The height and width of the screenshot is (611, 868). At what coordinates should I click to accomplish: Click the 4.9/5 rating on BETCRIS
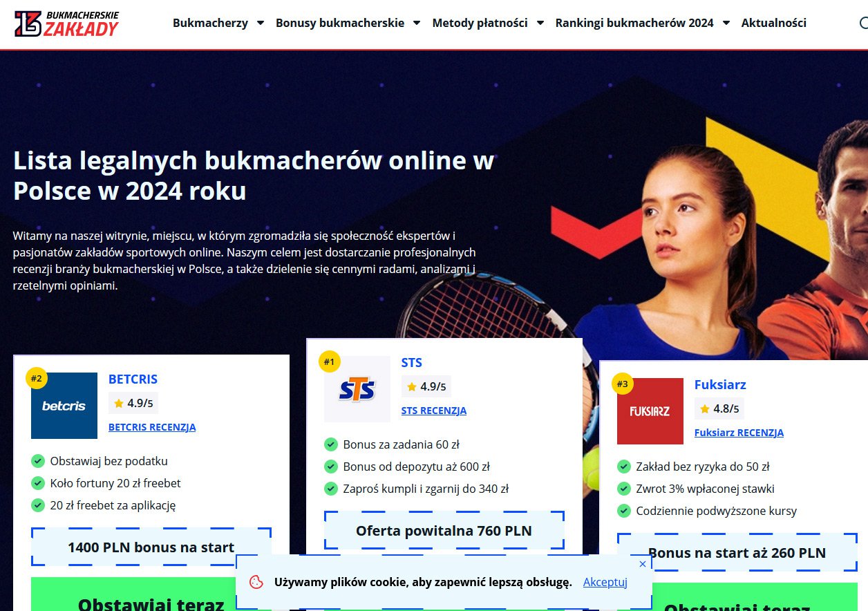[x=133, y=403]
